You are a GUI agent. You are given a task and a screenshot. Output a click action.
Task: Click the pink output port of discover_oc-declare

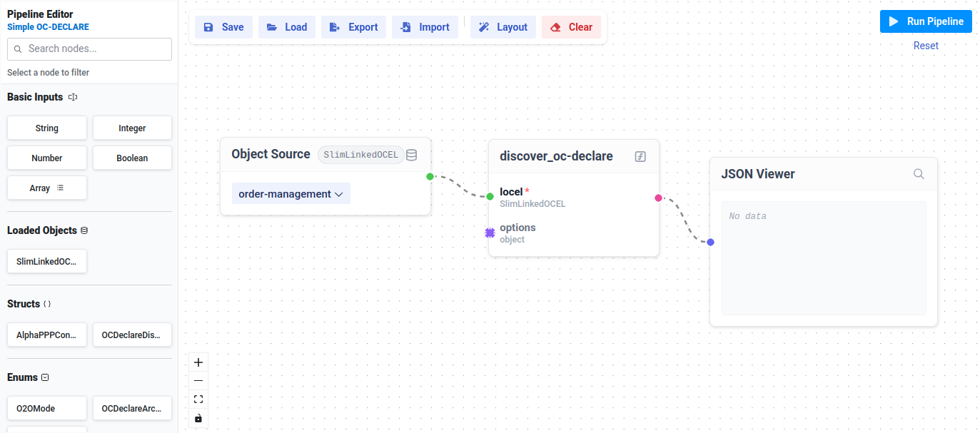658,198
